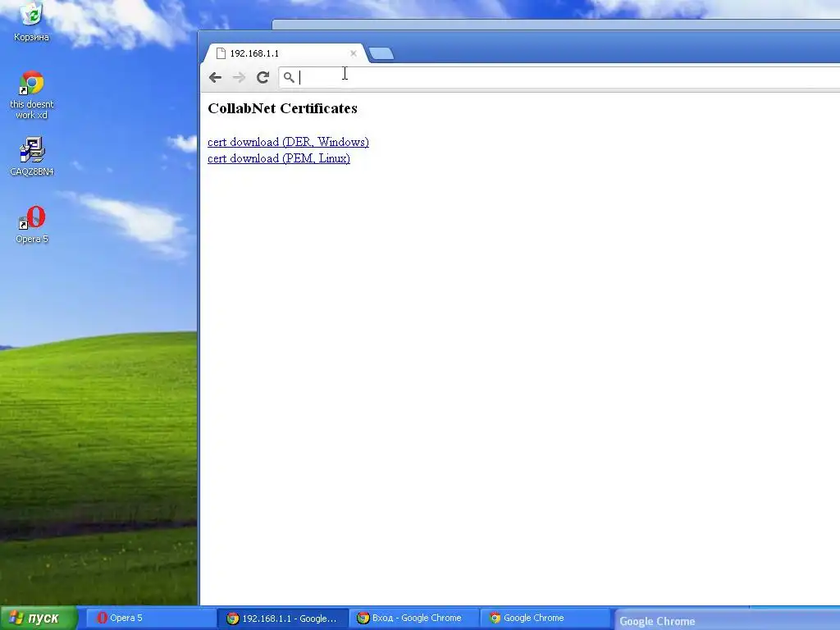
Task: Click the page icon on the 192.168.1.1 tab
Action: point(221,53)
